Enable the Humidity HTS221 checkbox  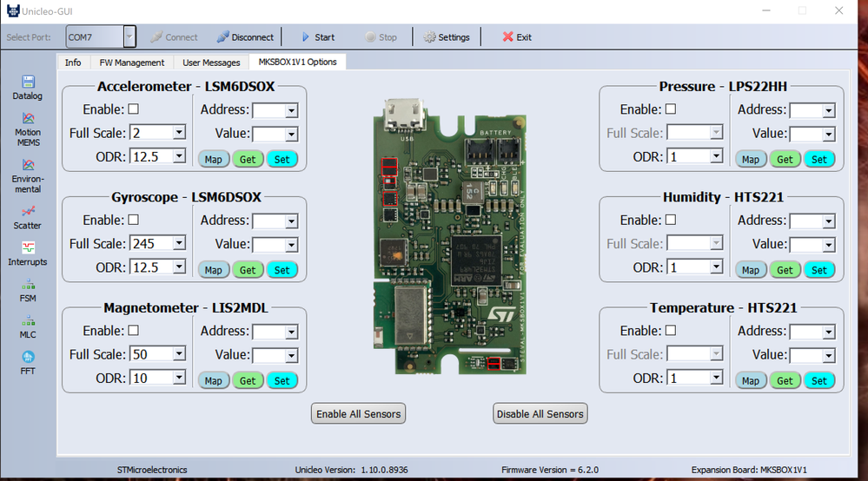671,220
